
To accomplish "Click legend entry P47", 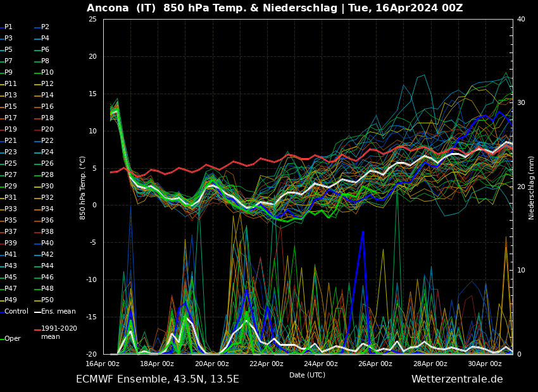I will point(9,288).
